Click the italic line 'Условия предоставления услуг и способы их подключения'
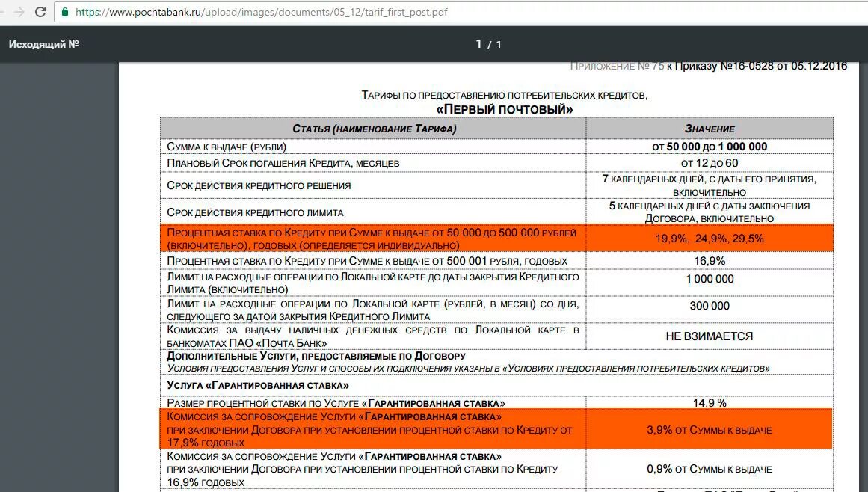This screenshot has width=868, height=492. (x=468, y=369)
